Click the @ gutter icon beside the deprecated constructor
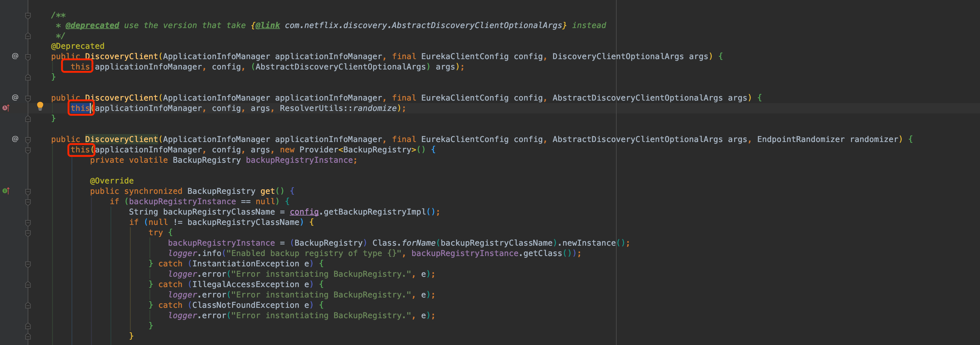Screen dimensions: 980x345 tap(15, 56)
